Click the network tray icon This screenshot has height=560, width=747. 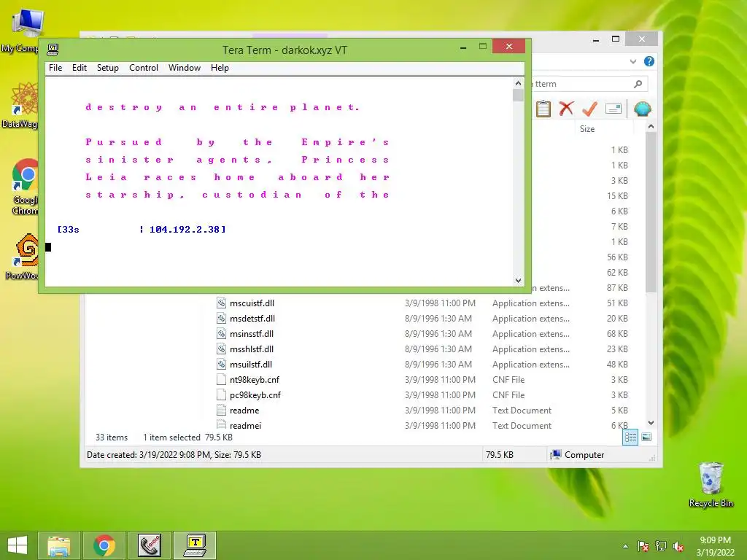tap(661, 547)
